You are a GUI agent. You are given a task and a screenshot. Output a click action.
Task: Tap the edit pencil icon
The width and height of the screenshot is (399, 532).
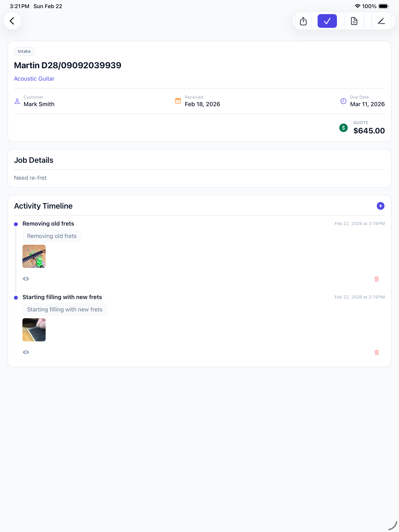381,21
